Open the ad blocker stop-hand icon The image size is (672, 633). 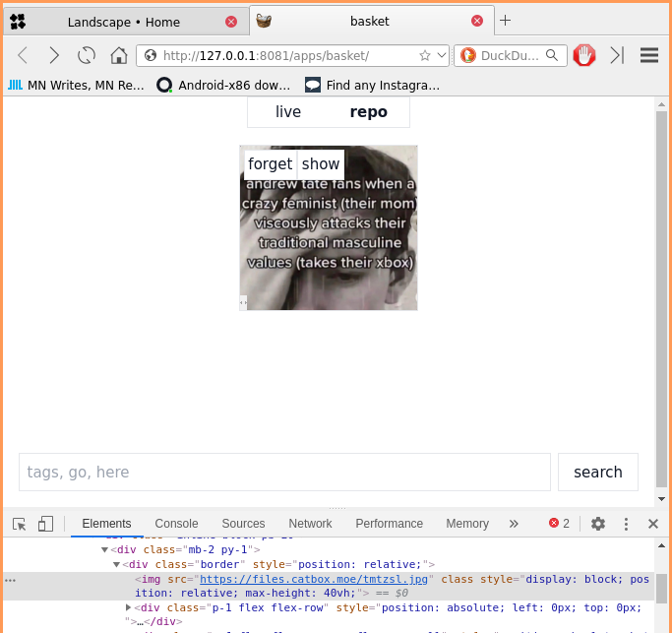pos(584,56)
